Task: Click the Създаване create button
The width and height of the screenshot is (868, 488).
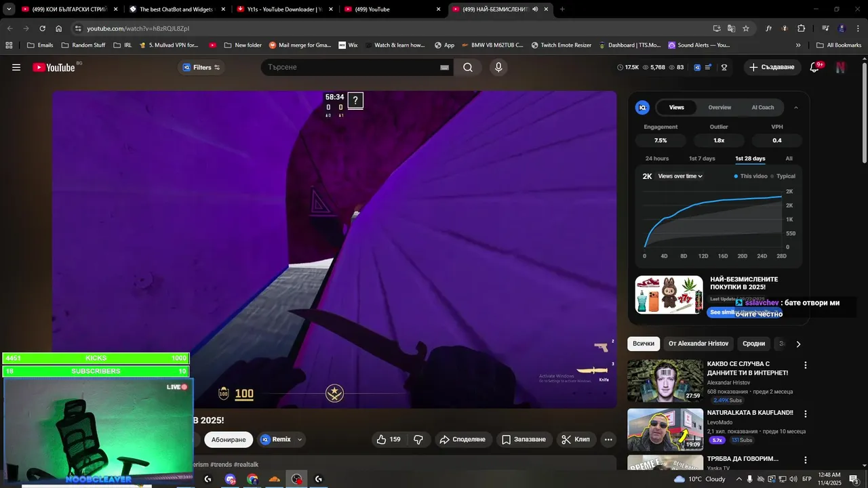Action: tap(772, 67)
